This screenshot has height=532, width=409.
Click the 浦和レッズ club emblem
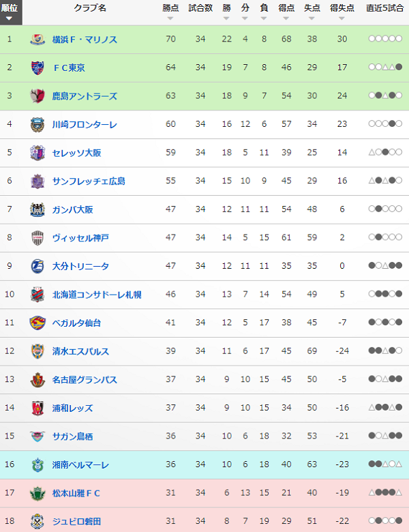[37, 408]
